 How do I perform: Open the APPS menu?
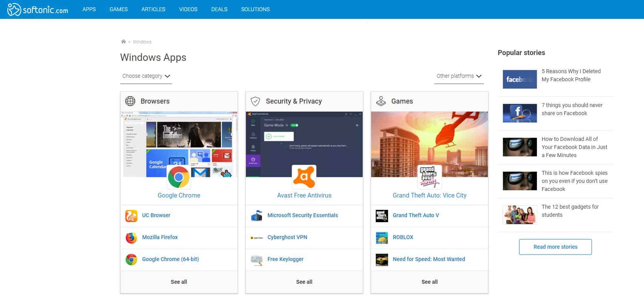(x=89, y=9)
